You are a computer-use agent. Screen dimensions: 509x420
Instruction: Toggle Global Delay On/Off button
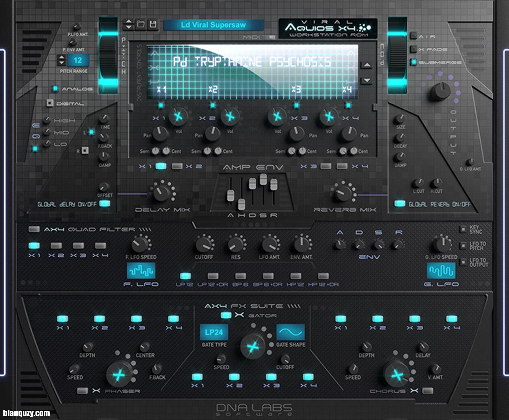105,204
